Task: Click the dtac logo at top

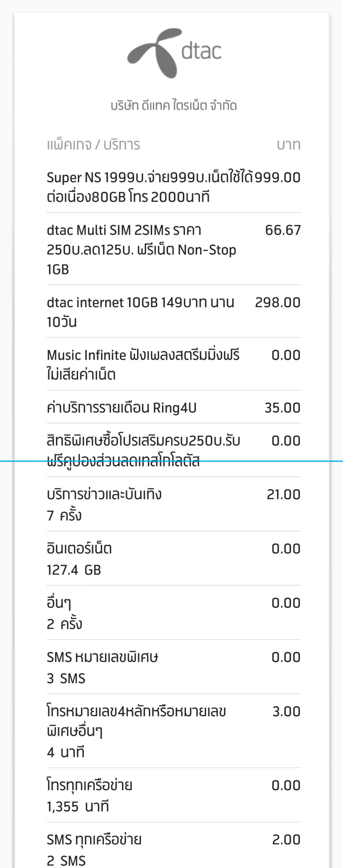Action: [174, 53]
